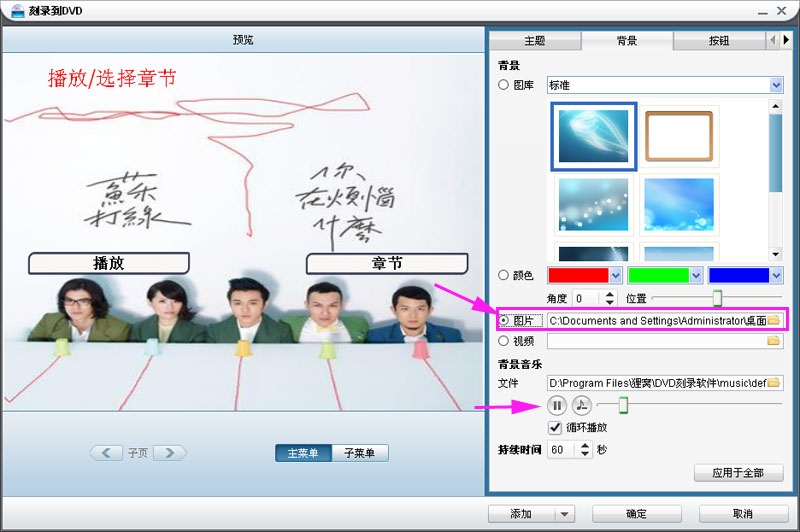Viewport: 800px width, 532px height.
Task: Switch to the 主题 tab
Action: (535, 41)
